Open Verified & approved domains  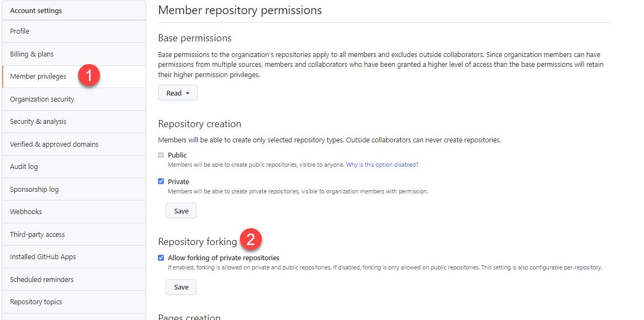pos(54,145)
